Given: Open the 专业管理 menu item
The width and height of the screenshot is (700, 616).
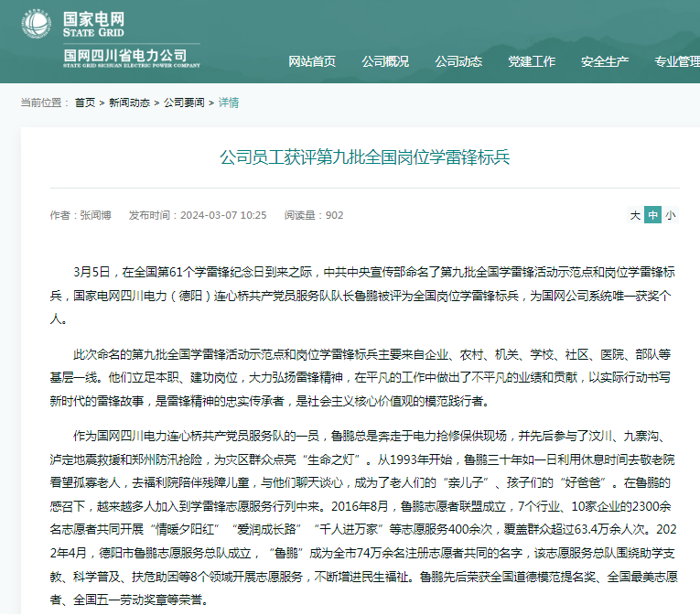Looking at the screenshot, I should pos(676,62).
